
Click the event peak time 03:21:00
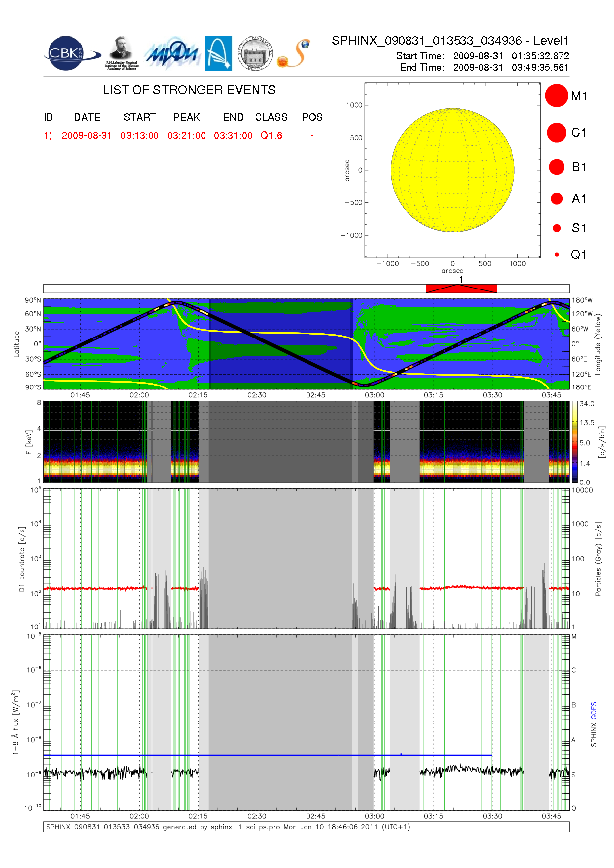187,135
